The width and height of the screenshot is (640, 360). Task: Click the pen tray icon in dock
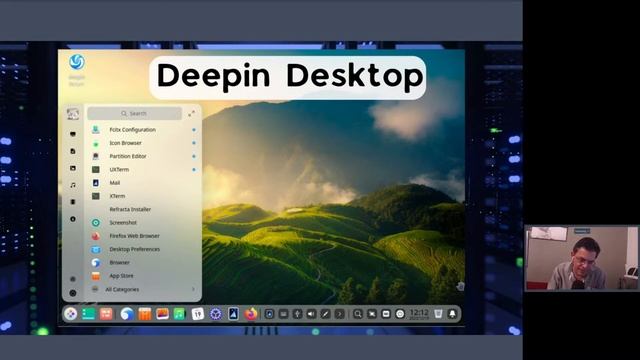(x=325, y=314)
